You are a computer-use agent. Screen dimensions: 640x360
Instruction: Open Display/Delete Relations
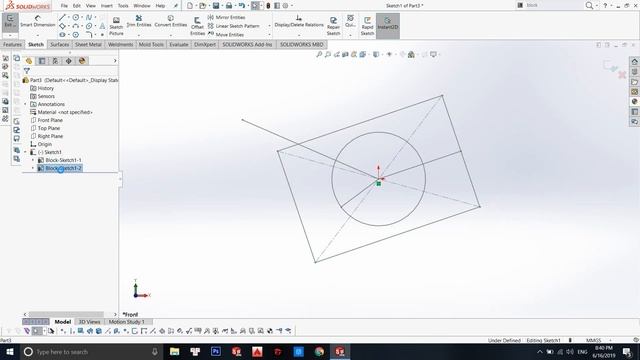299,21
